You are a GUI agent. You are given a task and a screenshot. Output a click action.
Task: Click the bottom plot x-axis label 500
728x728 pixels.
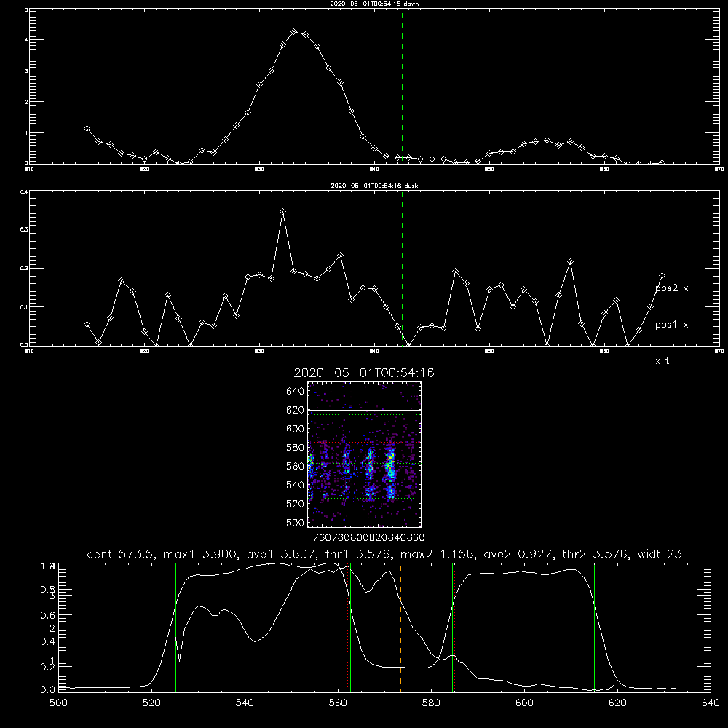[x=58, y=703]
